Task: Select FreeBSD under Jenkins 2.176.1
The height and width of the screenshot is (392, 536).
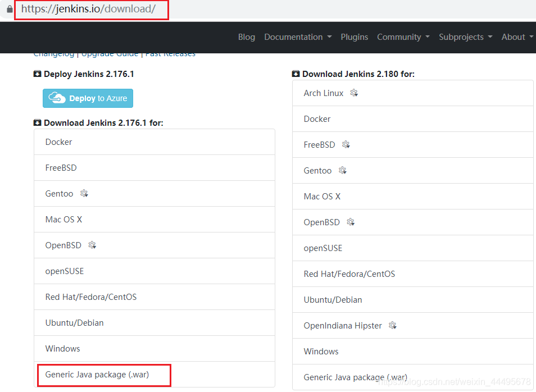Action: [x=155, y=168]
